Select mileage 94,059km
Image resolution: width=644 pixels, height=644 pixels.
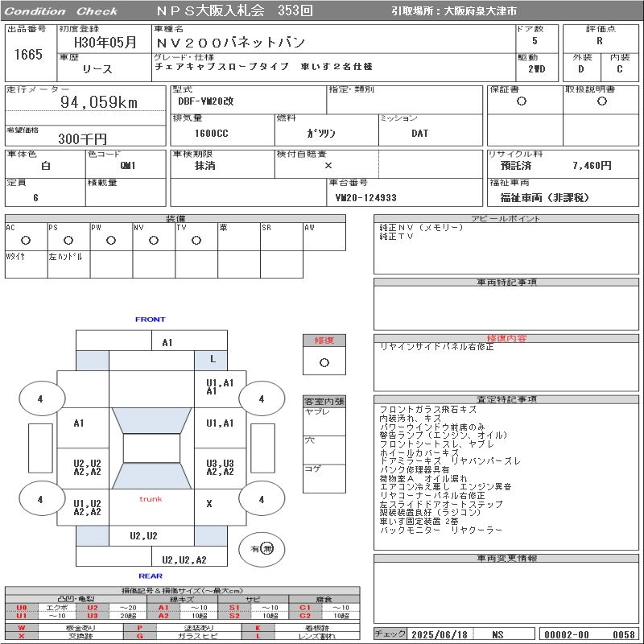99,102
